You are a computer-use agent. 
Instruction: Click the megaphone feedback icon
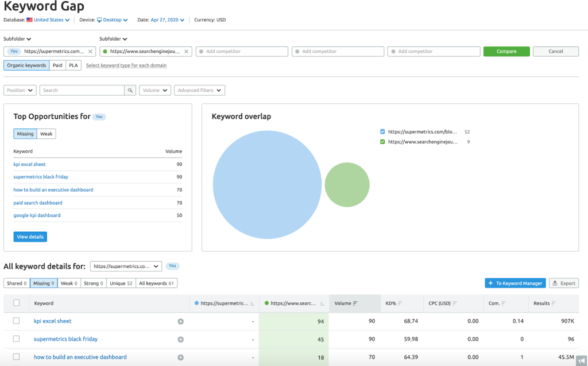(581, 360)
